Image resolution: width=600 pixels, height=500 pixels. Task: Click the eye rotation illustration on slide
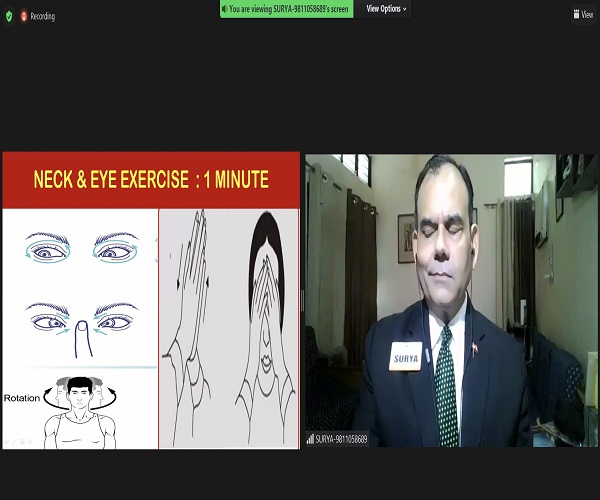point(80,248)
